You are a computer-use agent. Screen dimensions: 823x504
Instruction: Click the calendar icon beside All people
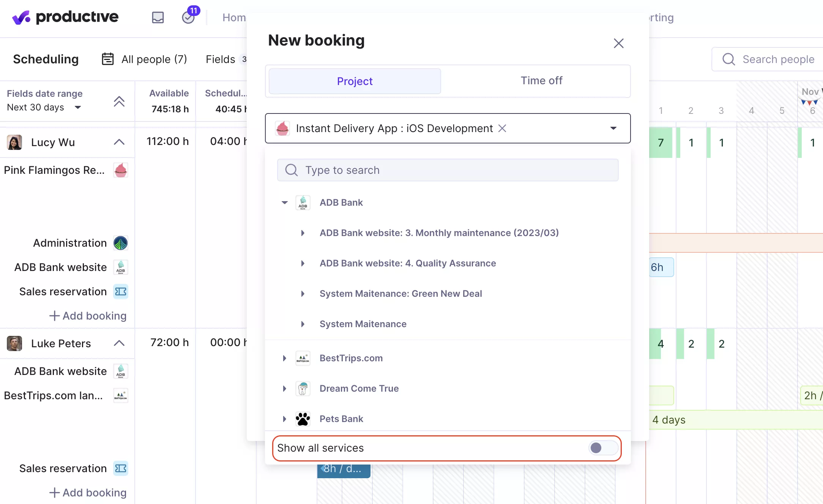(x=108, y=59)
